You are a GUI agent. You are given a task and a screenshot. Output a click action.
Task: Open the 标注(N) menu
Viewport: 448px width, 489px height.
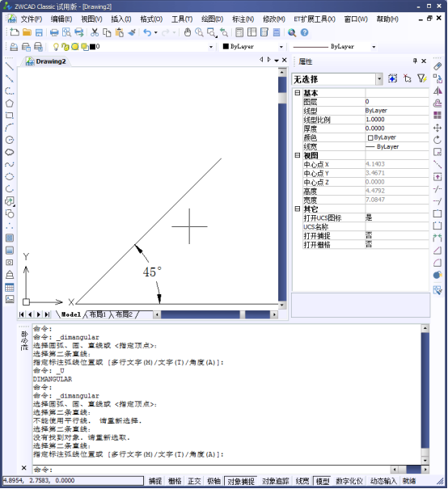[x=243, y=19]
